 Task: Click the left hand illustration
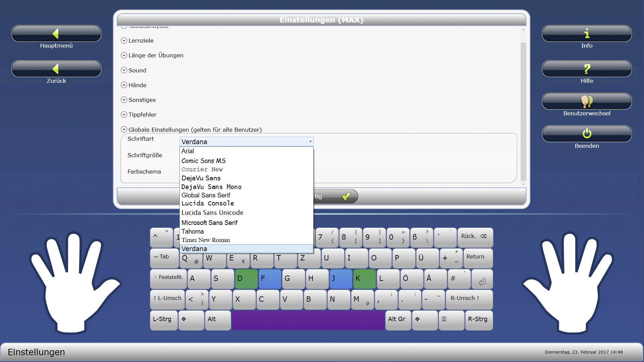point(75,283)
